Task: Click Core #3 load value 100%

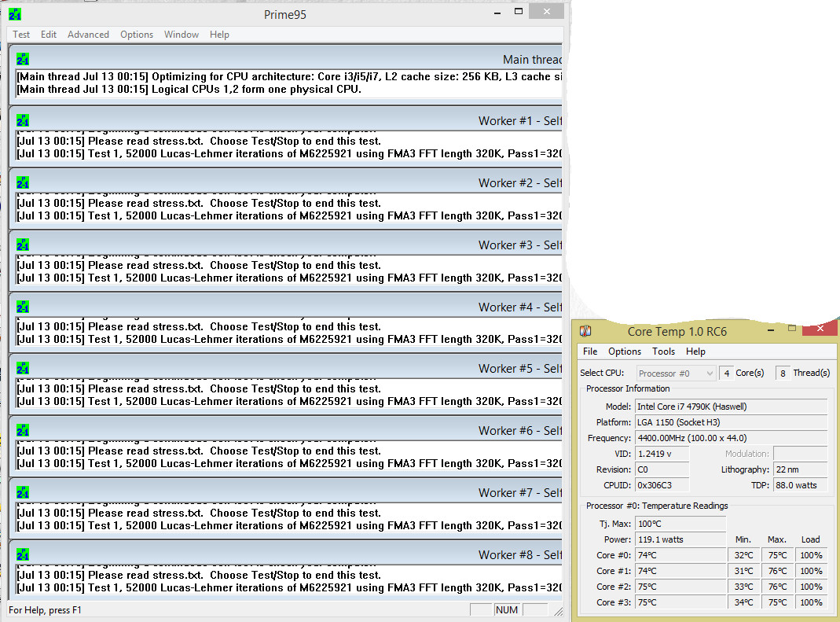Action: point(811,602)
